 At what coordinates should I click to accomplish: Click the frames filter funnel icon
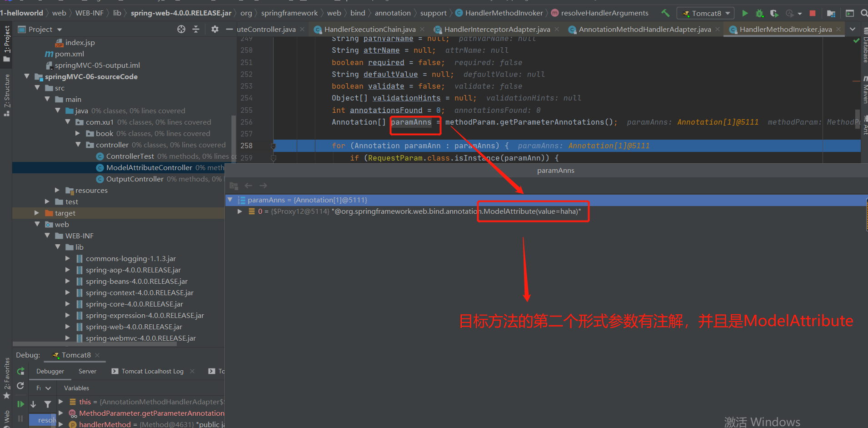click(47, 404)
